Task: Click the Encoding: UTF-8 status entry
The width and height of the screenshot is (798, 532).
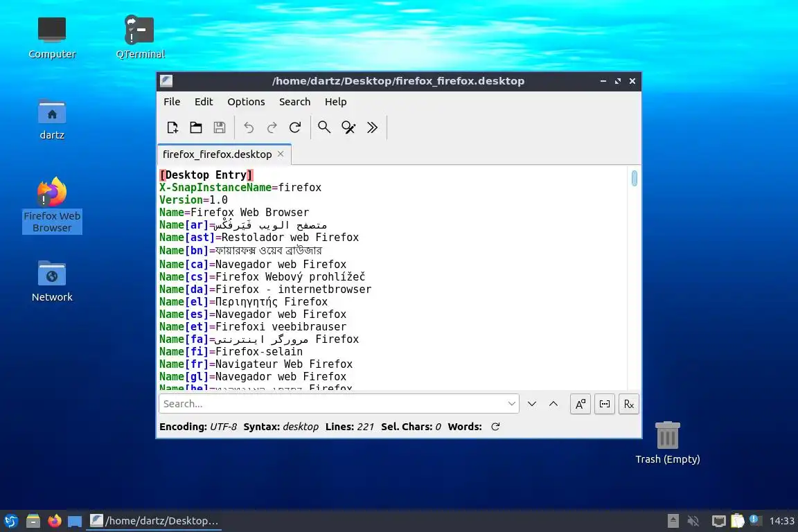Action: coord(198,427)
